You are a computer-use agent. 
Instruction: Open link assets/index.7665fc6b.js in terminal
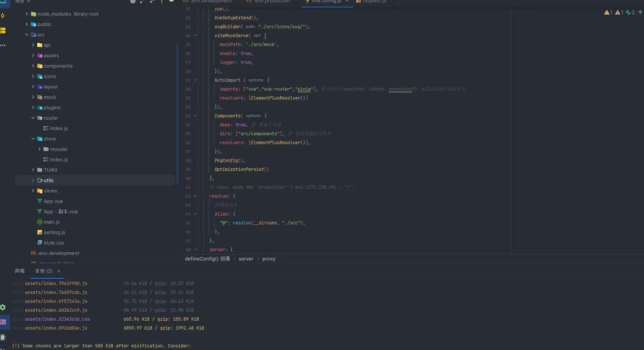tap(56, 292)
